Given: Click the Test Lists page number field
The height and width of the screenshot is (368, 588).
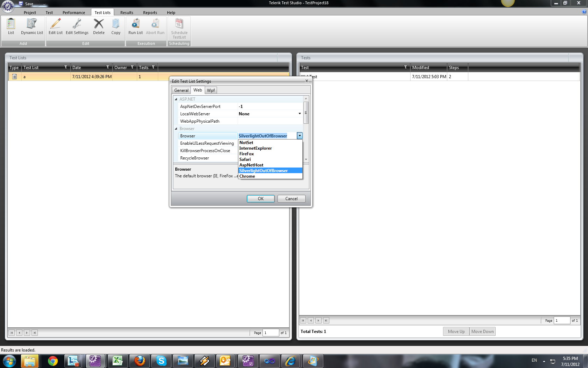Looking at the screenshot, I should tap(271, 333).
